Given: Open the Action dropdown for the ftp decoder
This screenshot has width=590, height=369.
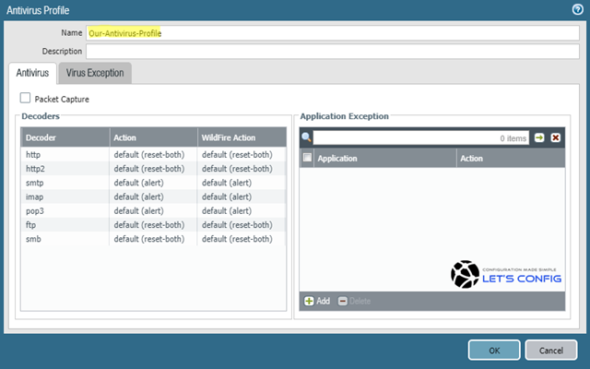Looking at the screenshot, I should coord(154,225).
